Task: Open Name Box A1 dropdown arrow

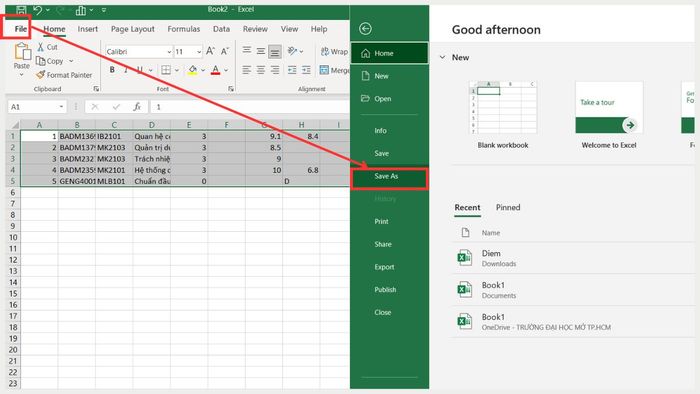Action: pyautogui.click(x=61, y=107)
